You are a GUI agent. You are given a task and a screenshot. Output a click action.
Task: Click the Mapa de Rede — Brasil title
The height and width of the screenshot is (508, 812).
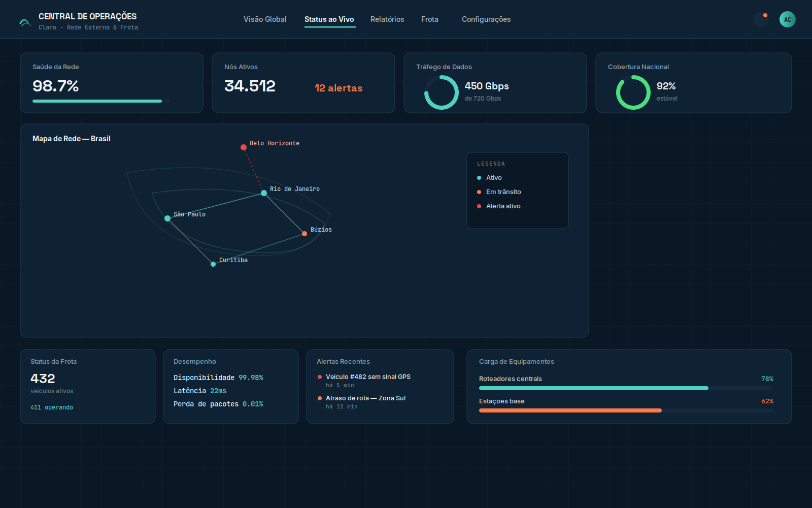point(72,139)
